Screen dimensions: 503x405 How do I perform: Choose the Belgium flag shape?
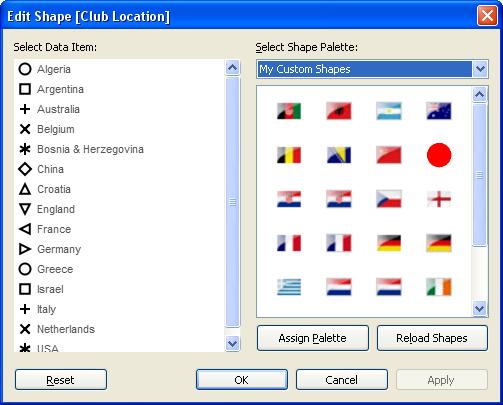(x=289, y=155)
